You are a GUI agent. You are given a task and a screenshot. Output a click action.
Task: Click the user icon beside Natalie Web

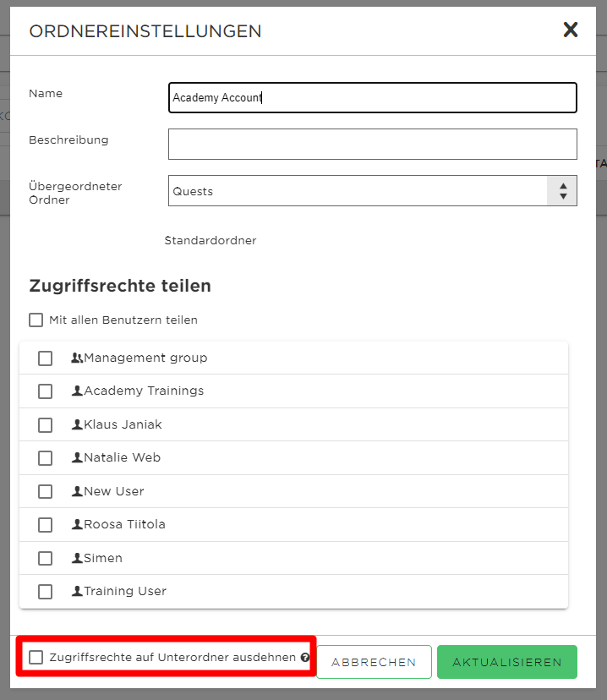tap(77, 457)
